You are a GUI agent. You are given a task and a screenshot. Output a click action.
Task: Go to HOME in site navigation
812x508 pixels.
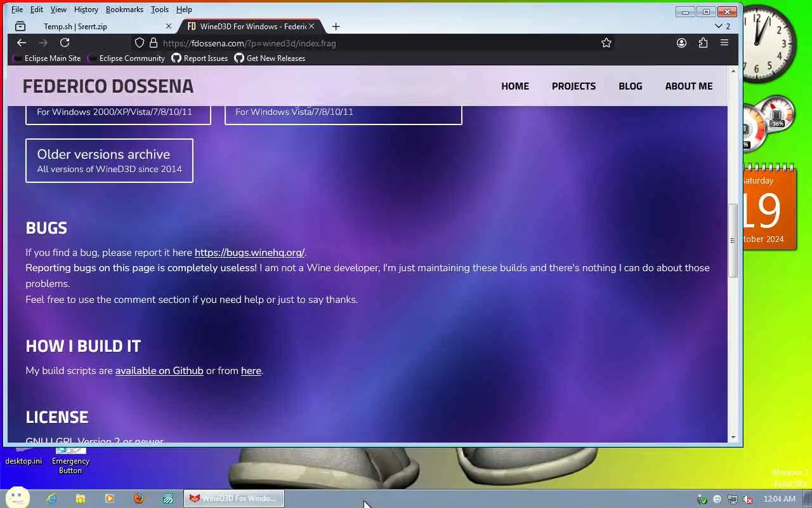pyautogui.click(x=515, y=86)
